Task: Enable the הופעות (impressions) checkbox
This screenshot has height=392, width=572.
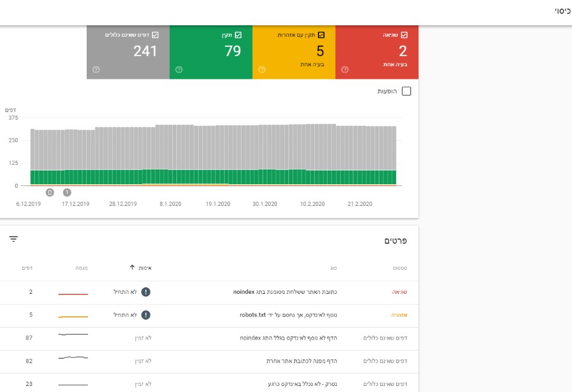Action: coord(406,92)
